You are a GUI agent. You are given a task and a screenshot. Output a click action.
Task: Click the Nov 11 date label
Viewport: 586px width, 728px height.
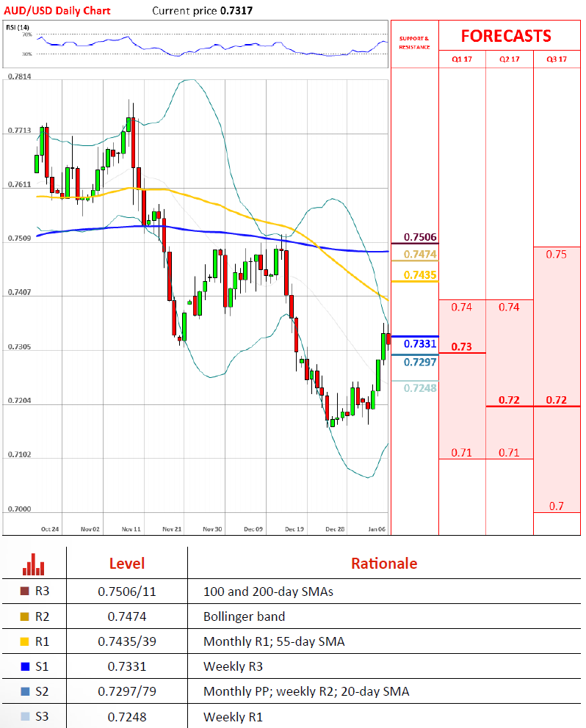131,529
